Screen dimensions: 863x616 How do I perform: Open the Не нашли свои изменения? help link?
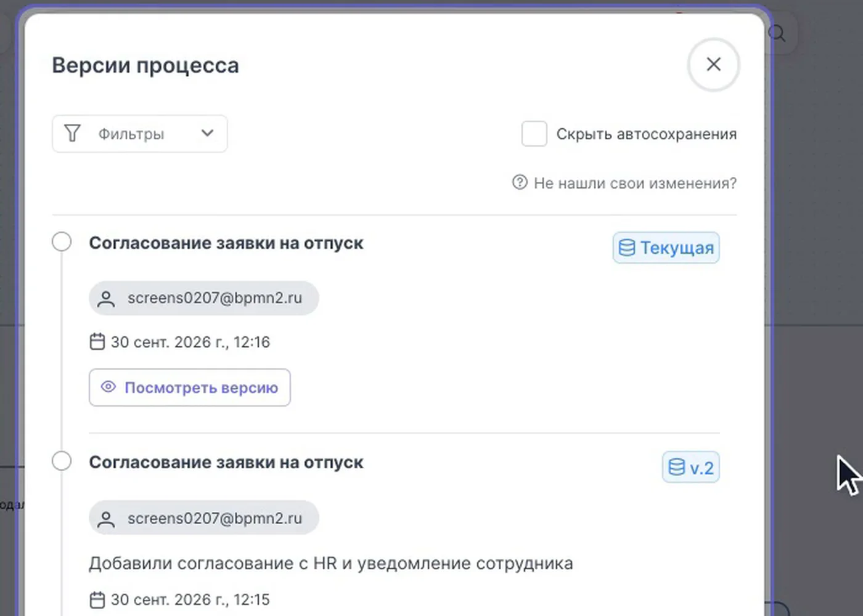(x=624, y=183)
